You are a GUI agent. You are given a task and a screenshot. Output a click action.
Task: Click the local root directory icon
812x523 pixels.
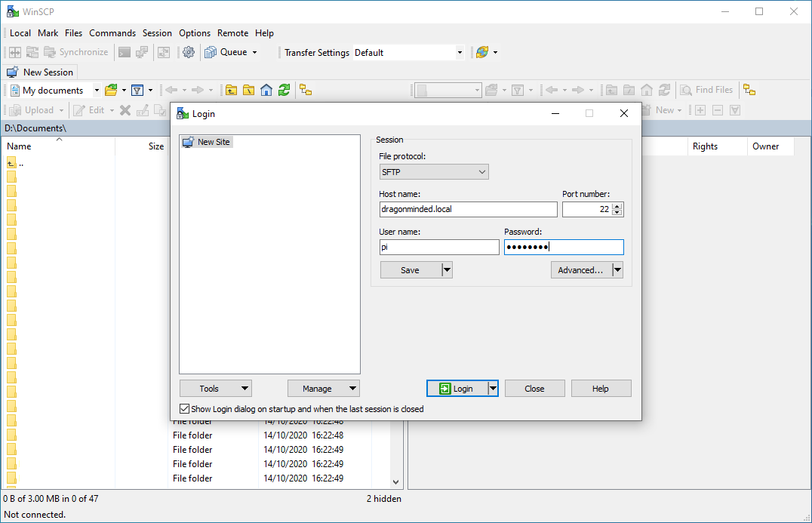click(248, 90)
